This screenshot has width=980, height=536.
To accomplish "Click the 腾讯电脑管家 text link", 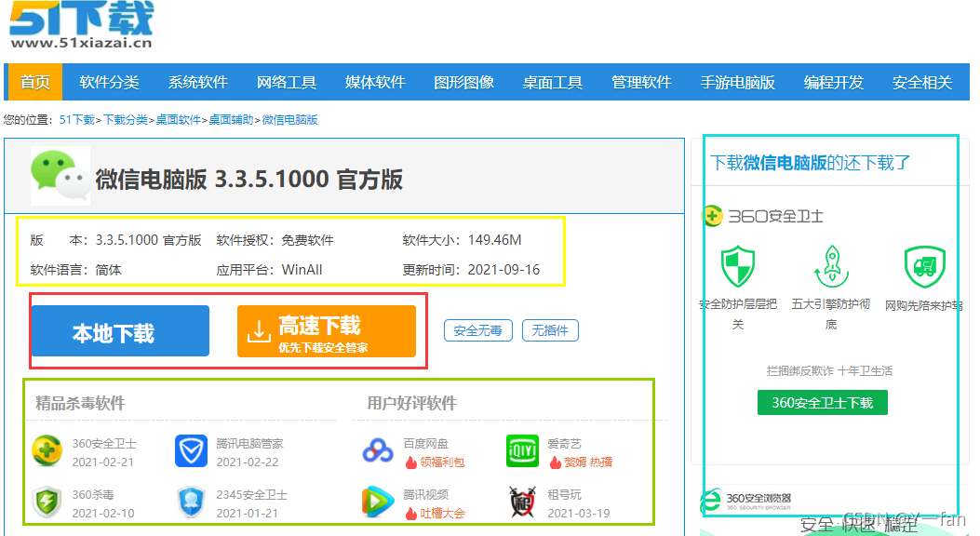I will click(x=250, y=444).
